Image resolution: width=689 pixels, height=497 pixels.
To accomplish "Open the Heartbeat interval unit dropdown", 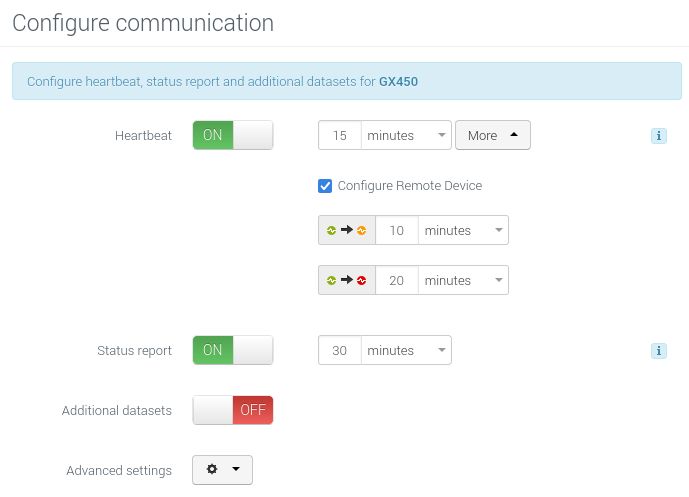I will pos(406,135).
